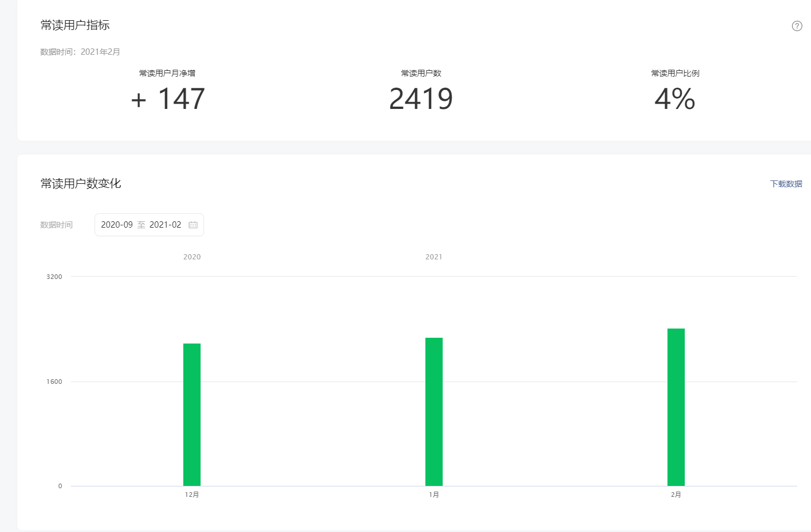Screen dimensions: 811x532
Task: Click the help question mark icon
Action: tap(797, 26)
